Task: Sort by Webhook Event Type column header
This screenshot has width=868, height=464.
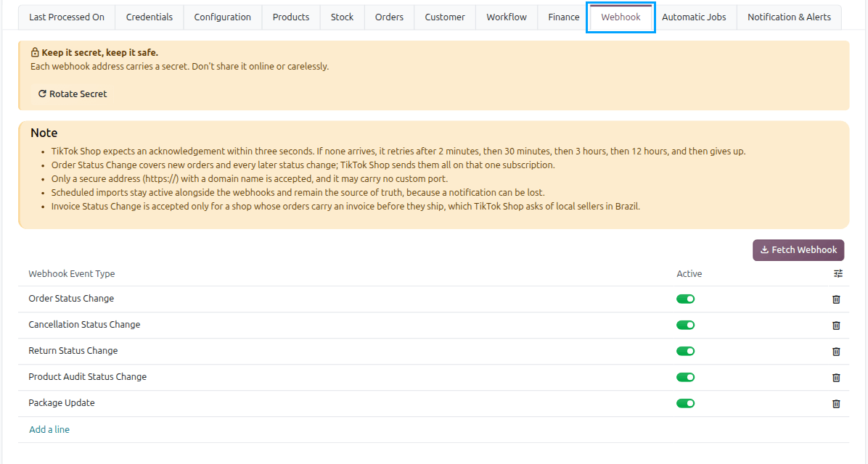Action: [x=72, y=274]
